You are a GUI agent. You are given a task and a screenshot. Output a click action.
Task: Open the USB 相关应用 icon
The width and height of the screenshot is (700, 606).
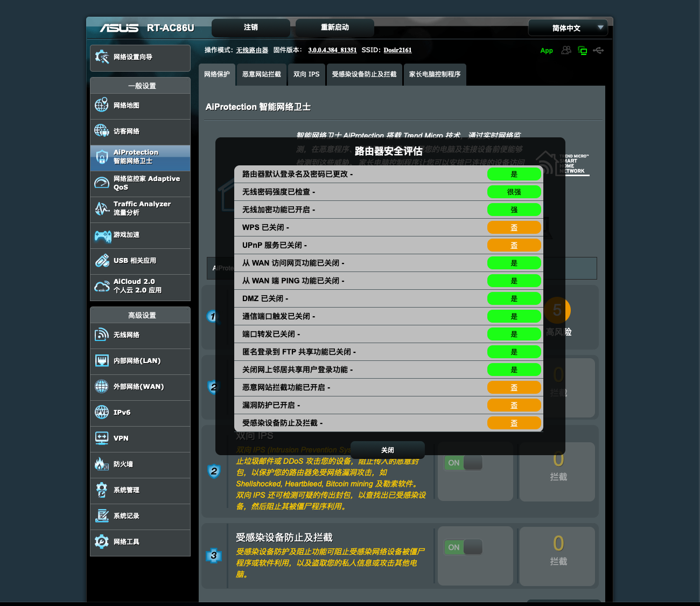coord(102,260)
